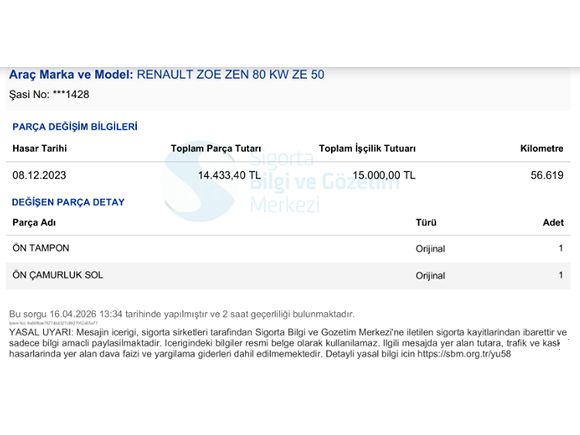Click the 'Toplam İşçilik Tutuarı' column header
The width and height of the screenshot is (580, 435).
pos(367,148)
